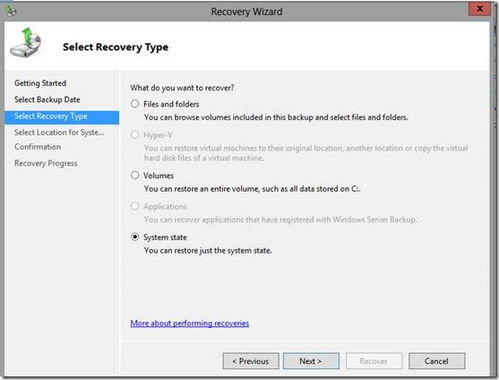The width and height of the screenshot is (499, 380).
Task: Cancel the Recovery Wizard
Action: pyautogui.click(x=437, y=361)
